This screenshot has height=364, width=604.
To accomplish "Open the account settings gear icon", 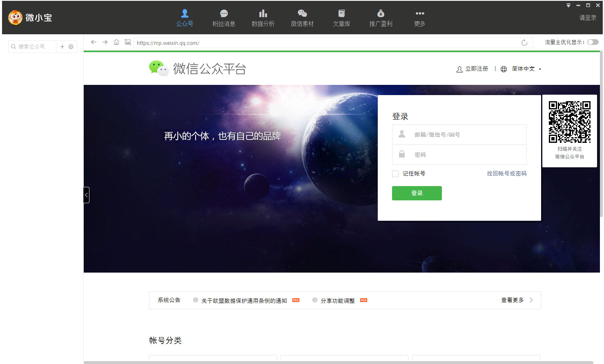I will click(71, 47).
